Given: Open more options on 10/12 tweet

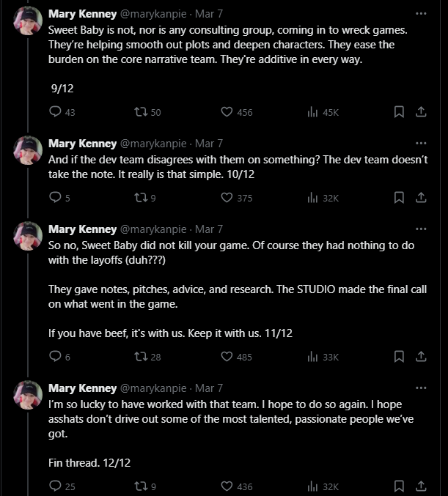Looking at the screenshot, I should click(421, 144).
